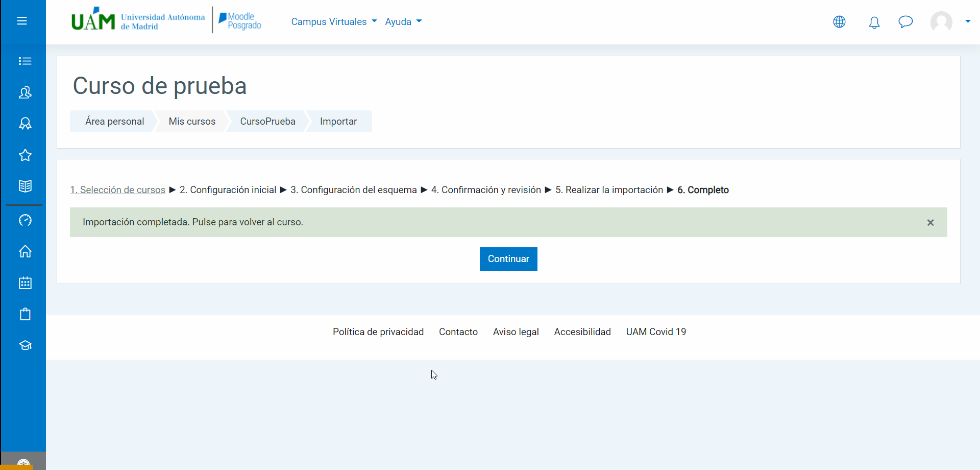Open the dashboard gauge icon
Image resolution: width=980 pixels, height=470 pixels.
(25, 220)
